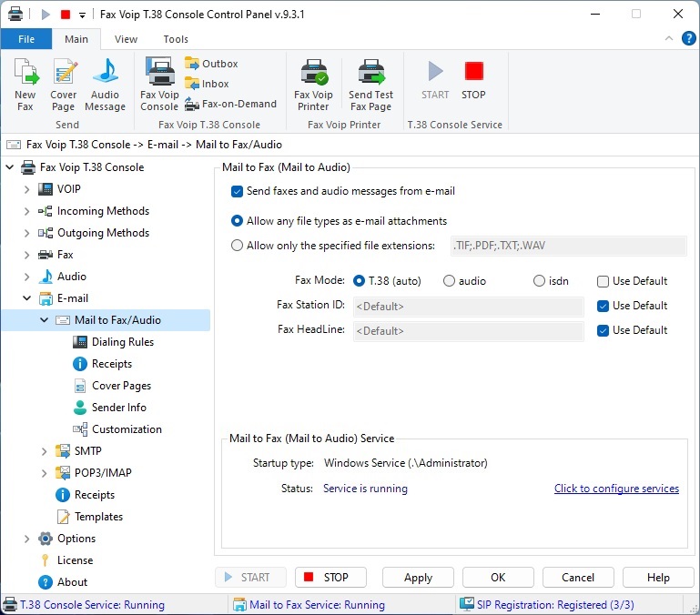Switch to the Main ribbon tab
700x615 pixels.
(x=76, y=39)
